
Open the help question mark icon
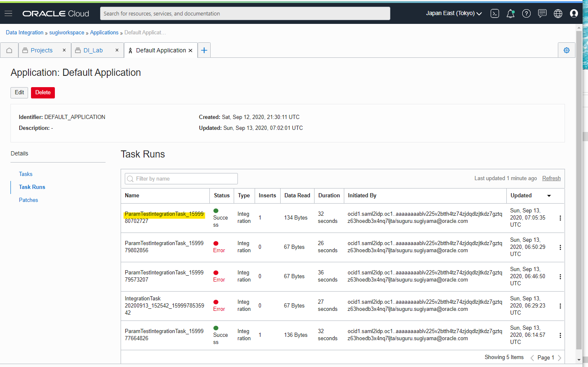tap(526, 13)
